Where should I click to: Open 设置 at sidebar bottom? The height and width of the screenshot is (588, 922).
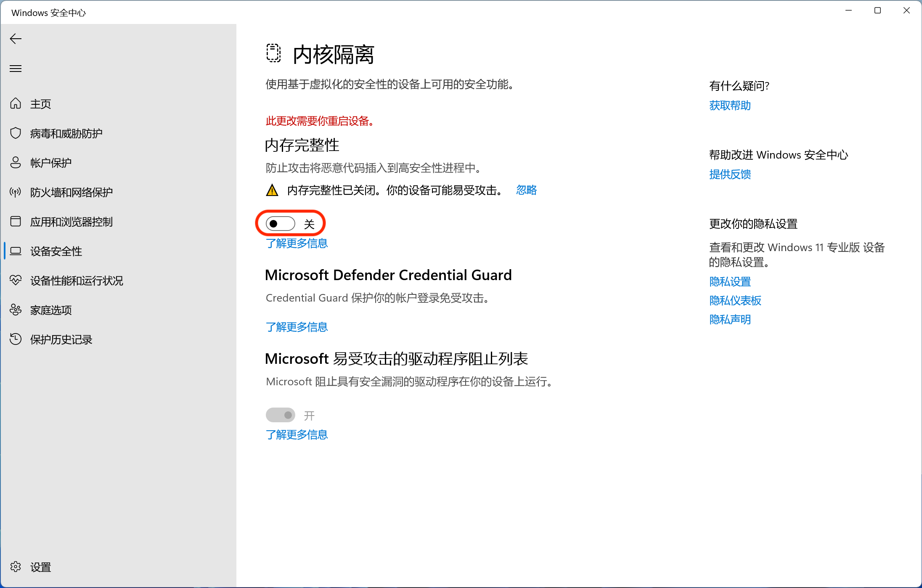coord(40,567)
